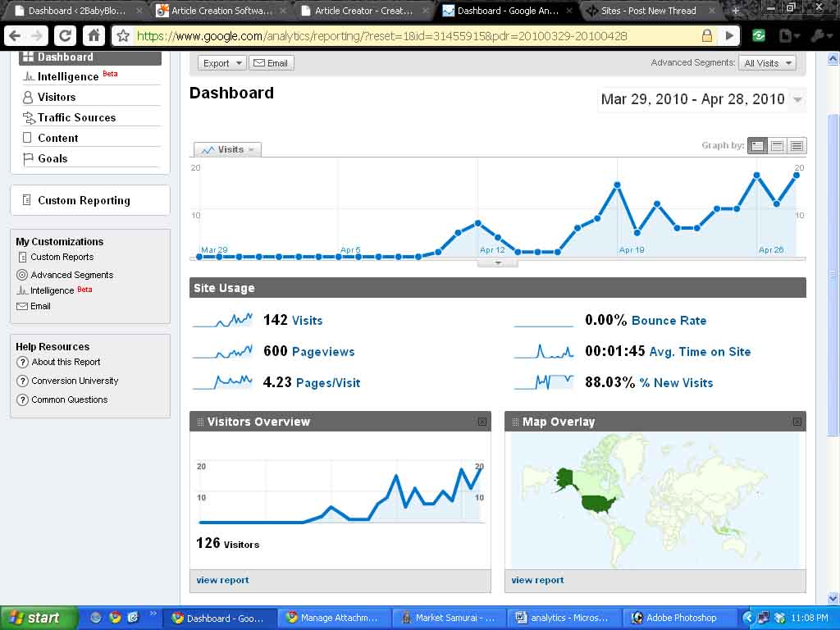
Task: Click the United States on the map
Action: pos(598,504)
